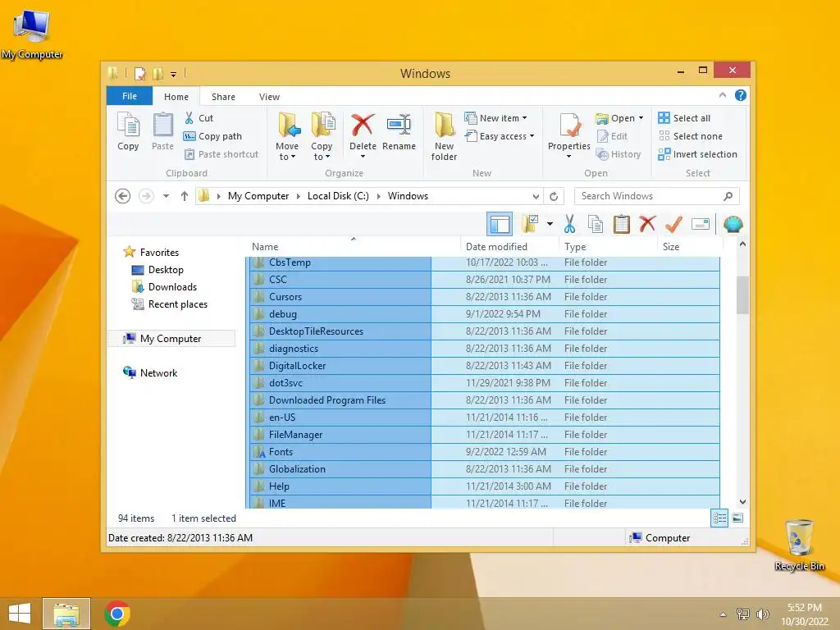Switch to Large icons view in status bar

tap(737, 518)
